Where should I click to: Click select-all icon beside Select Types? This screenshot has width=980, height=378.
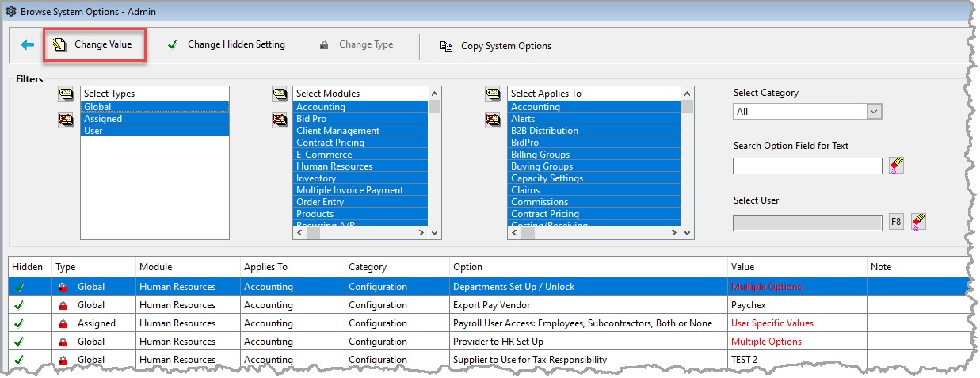pos(65,95)
